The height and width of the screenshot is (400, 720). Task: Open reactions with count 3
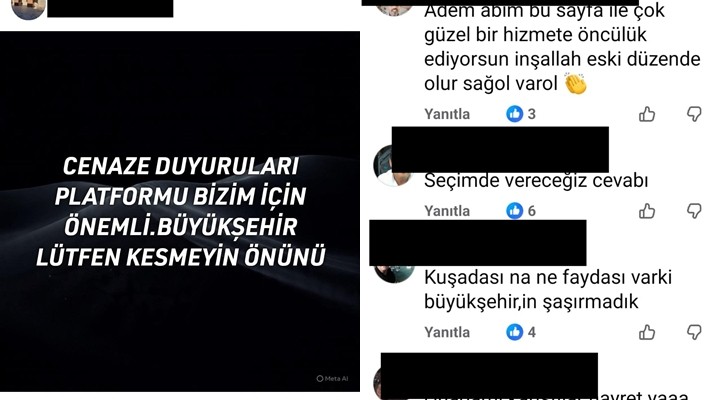click(x=521, y=114)
